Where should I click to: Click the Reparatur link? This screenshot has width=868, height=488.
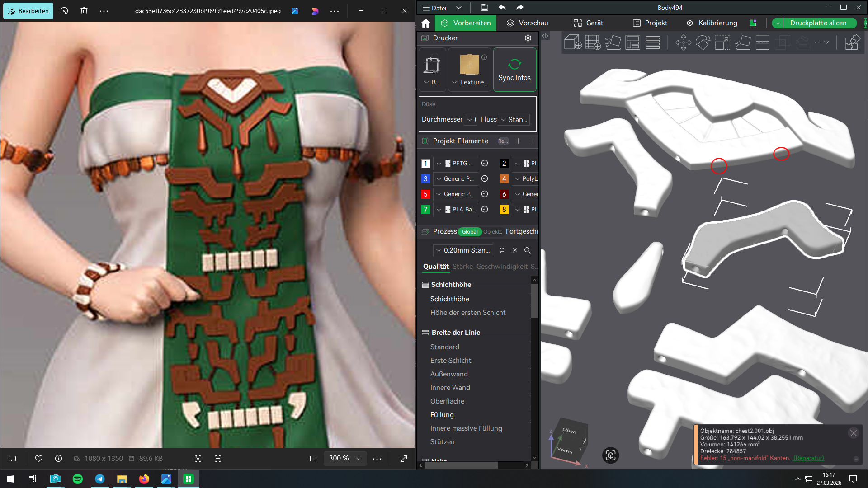coord(808,458)
